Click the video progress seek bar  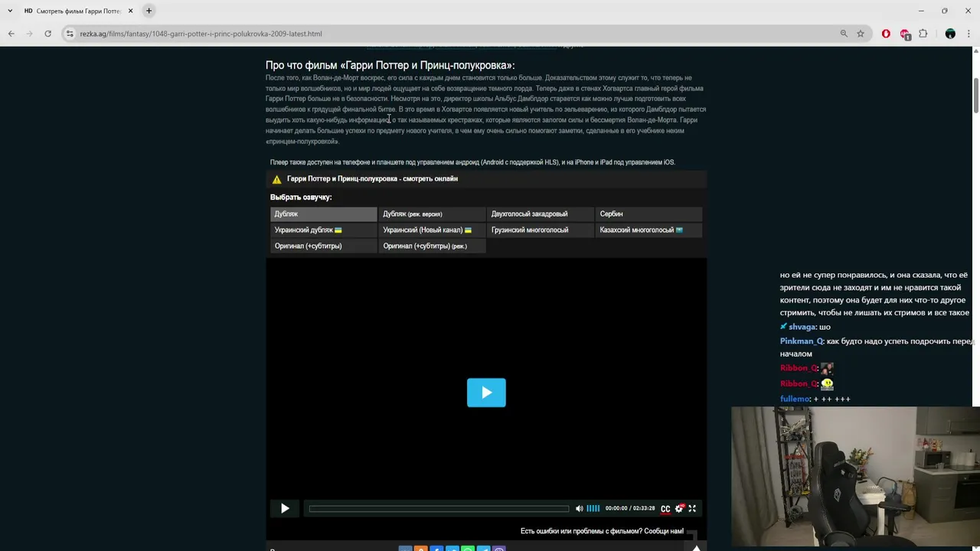tap(439, 508)
